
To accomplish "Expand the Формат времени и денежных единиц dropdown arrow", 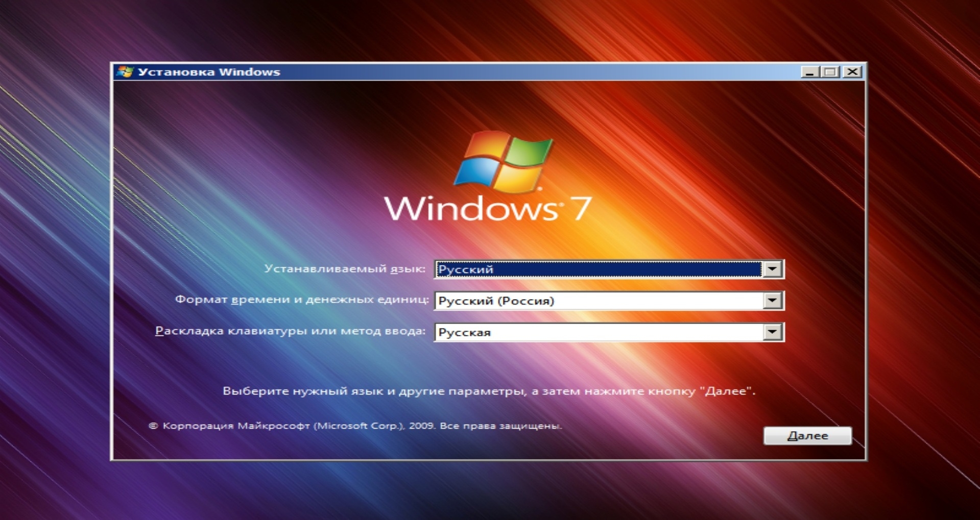I will (772, 301).
